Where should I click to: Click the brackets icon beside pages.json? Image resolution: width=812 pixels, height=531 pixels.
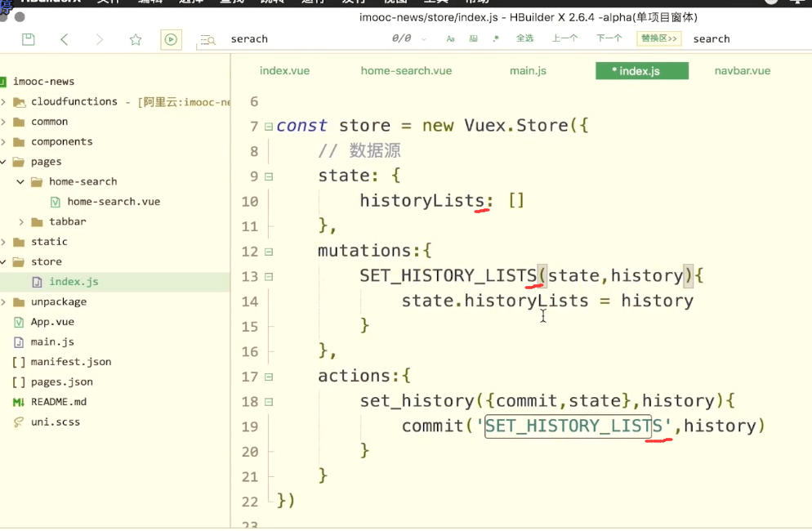tap(19, 382)
